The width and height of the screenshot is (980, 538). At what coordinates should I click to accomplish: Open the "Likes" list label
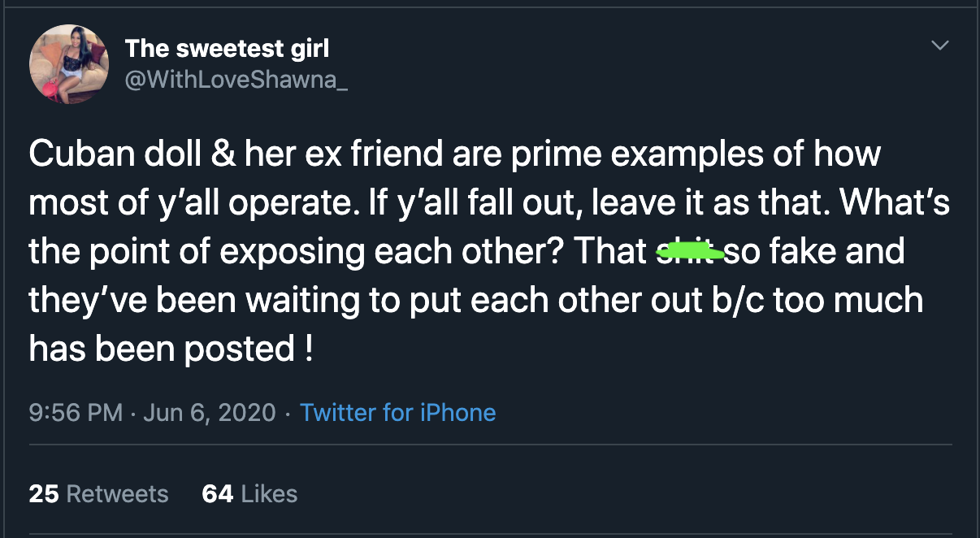click(x=270, y=494)
